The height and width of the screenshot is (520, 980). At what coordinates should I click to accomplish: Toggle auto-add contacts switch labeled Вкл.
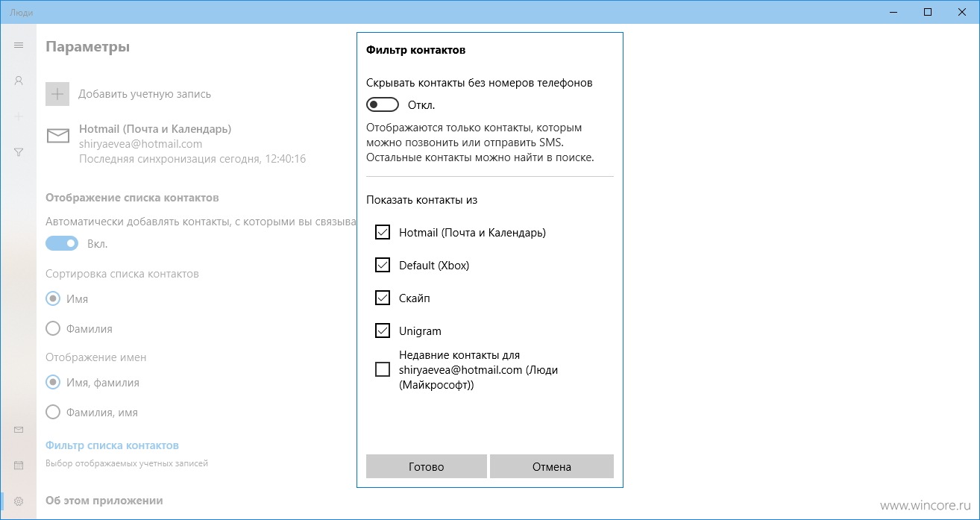[62, 243]
